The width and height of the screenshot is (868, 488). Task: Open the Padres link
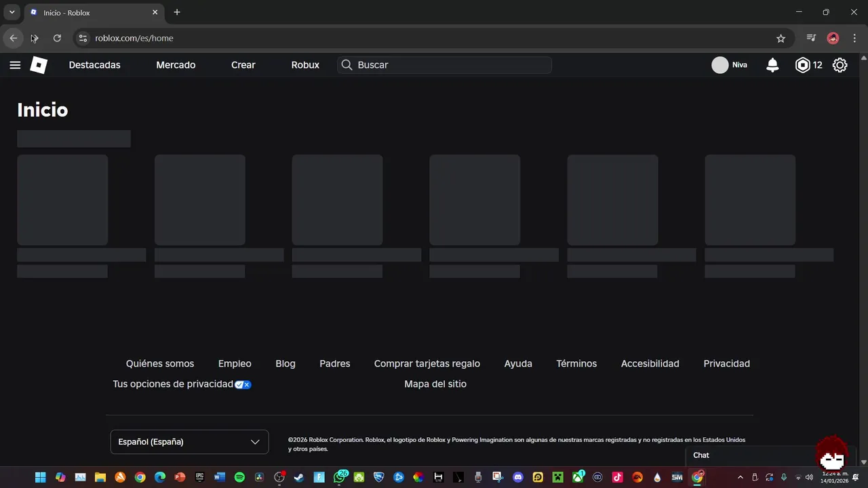pyautogui.click(x=335, y=364)
